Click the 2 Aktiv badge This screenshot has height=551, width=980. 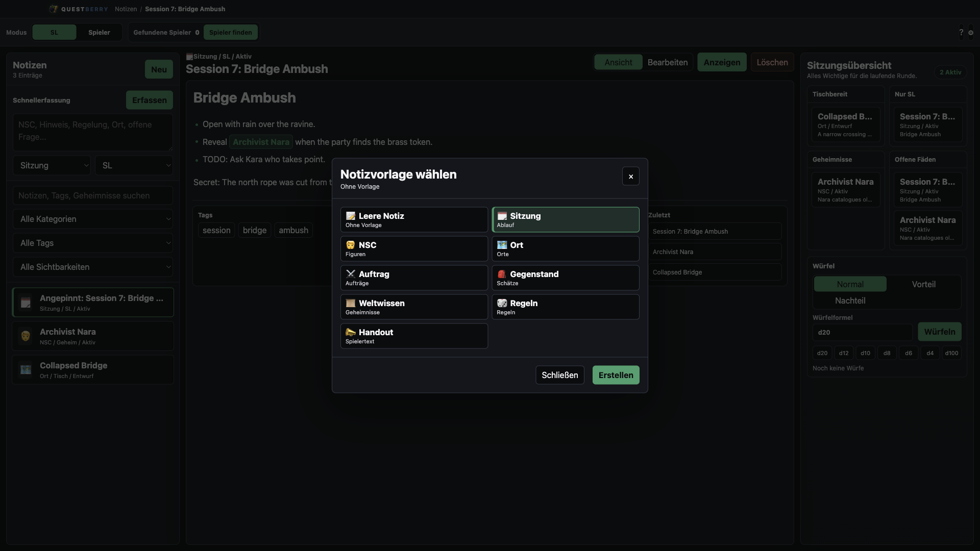coord(950,72)
